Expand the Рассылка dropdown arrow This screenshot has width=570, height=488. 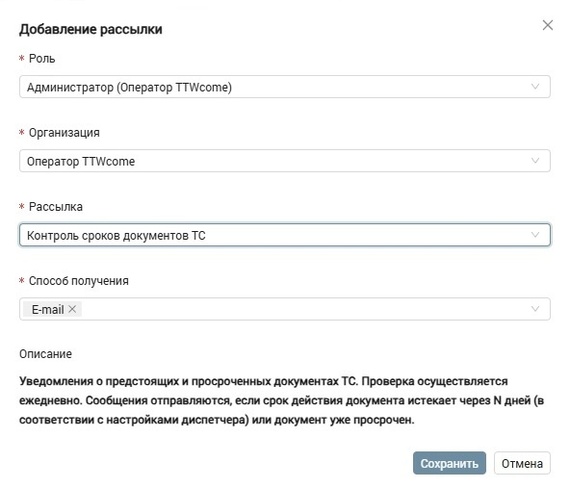pyautogui.click(x=535, y=235)
